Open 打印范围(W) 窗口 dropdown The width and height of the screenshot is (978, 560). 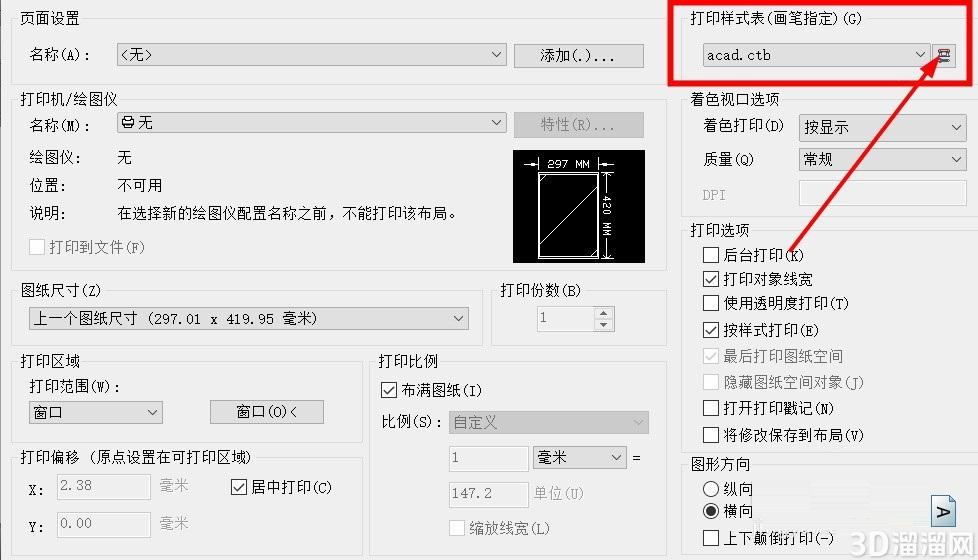pyautogui.click(x=96, y=412)
